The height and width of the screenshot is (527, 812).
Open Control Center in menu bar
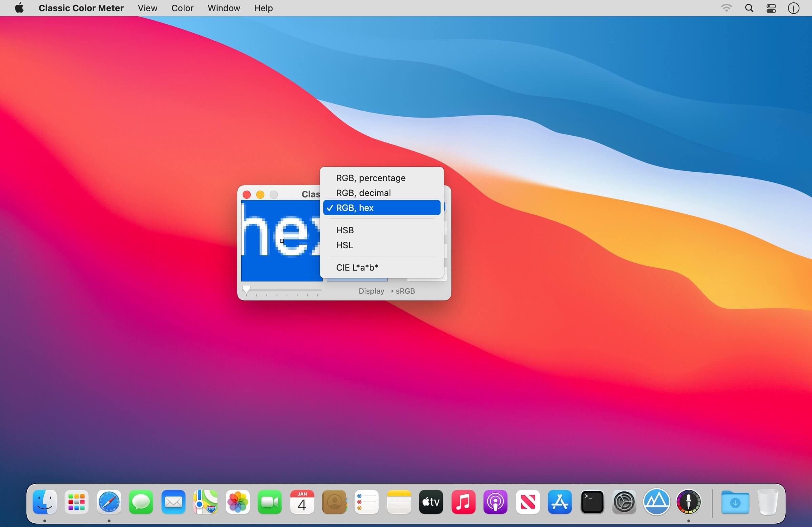click(771, 8)
